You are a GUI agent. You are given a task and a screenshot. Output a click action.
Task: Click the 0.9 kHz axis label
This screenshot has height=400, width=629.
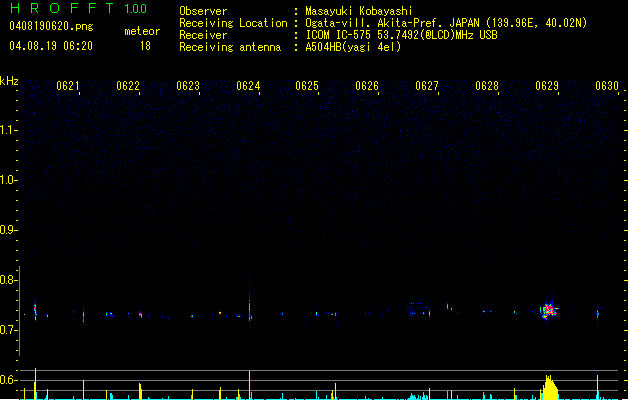tap(8, 230)
